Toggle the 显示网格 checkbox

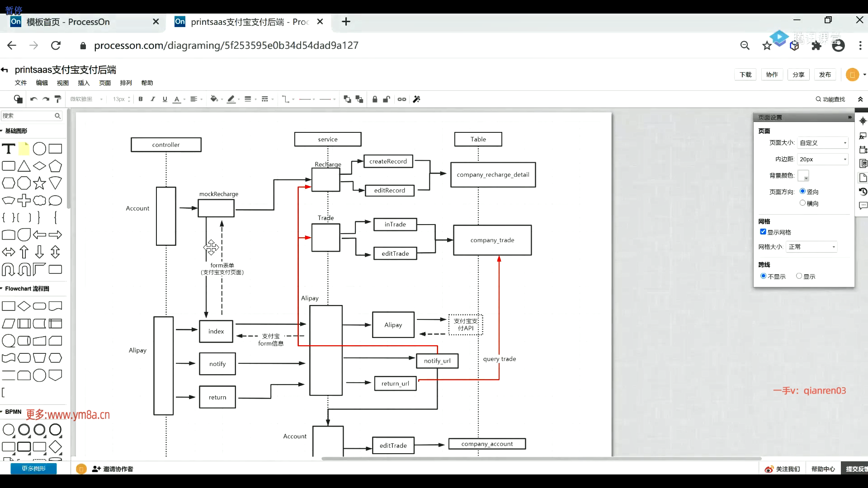(763, 232)
